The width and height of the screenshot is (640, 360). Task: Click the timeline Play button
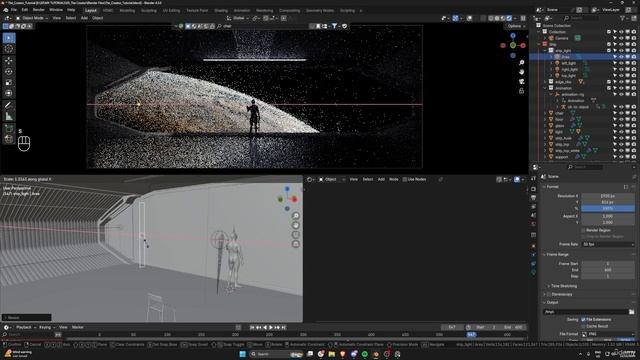(x=271, y=327)
